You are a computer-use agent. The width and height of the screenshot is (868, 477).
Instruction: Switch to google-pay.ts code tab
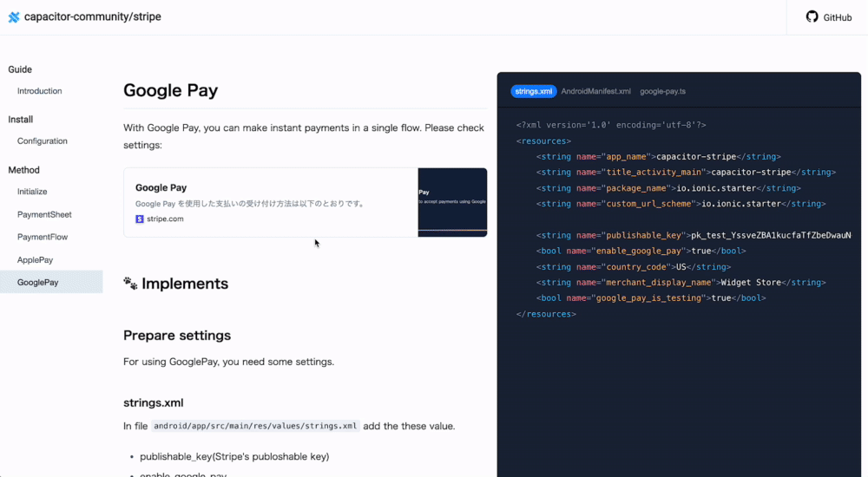click(662, 91)
